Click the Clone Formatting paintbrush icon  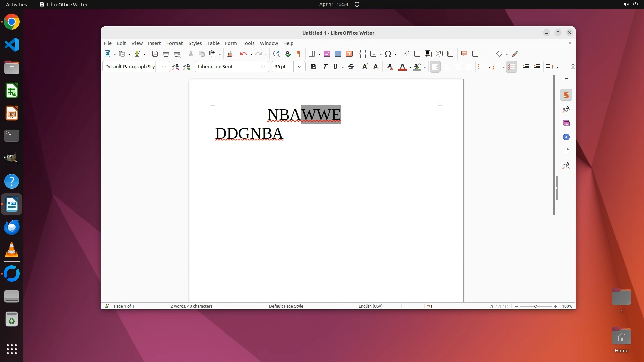230,54
